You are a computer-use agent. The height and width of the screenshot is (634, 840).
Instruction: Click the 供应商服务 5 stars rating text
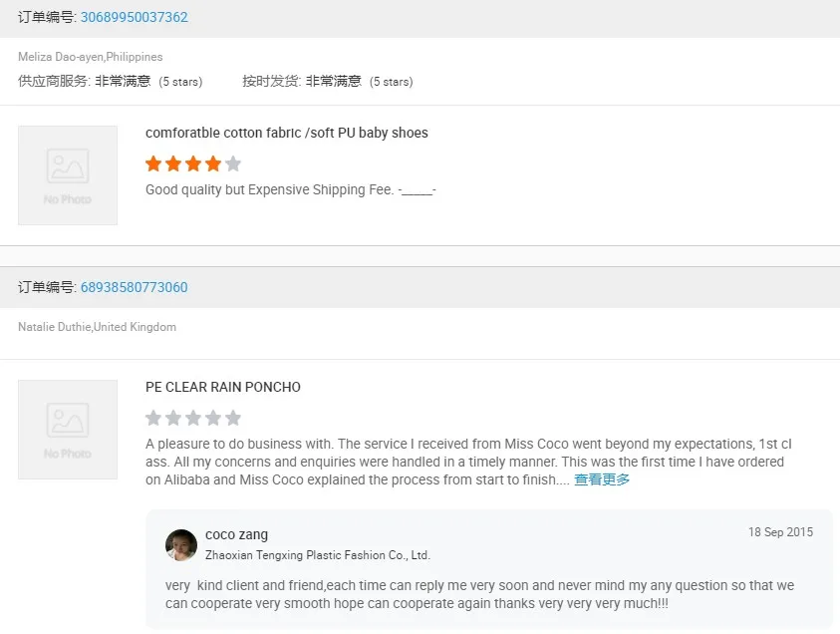pos(180,82)
